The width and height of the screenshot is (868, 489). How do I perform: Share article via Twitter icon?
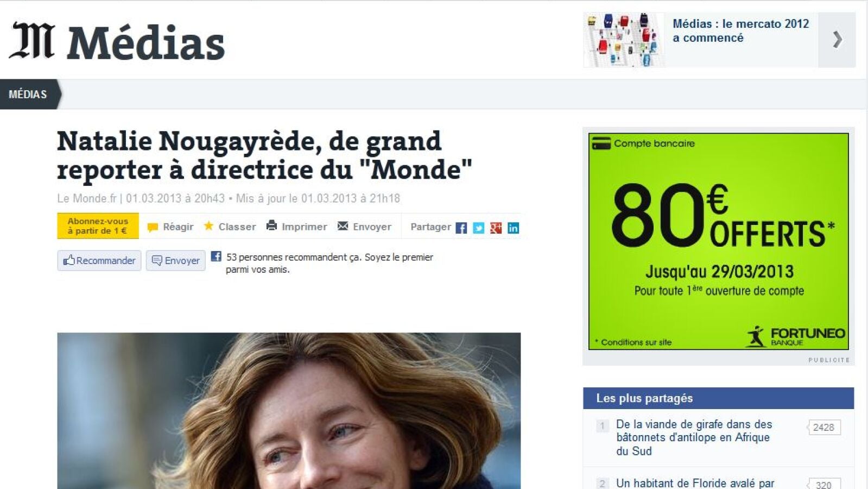tap(478, 228)
